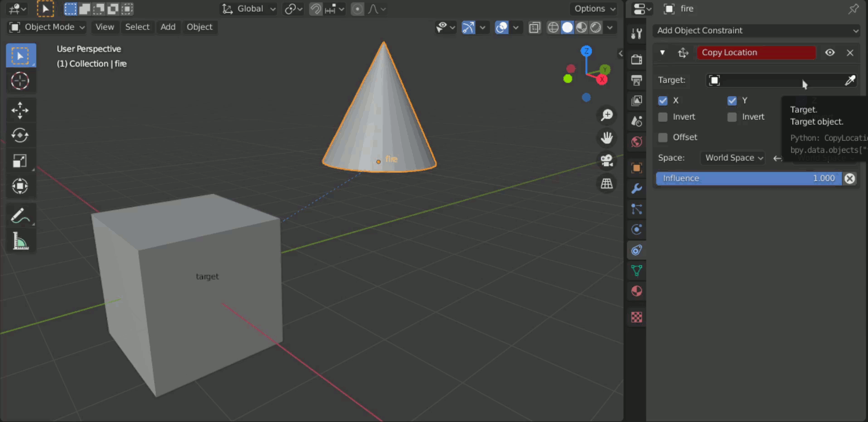
Task: Open the Modifier Properties tab
Action: [636, 189]
